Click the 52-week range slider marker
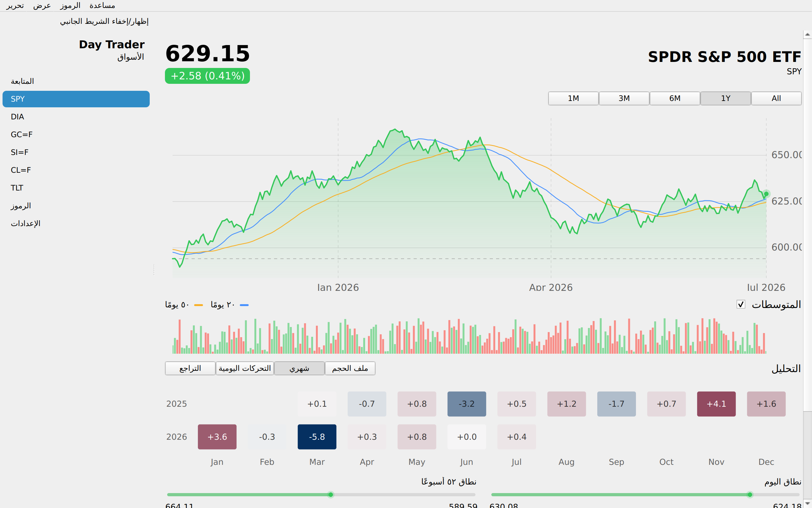This screenshot has width=812, height=508. tap(331, 495)
